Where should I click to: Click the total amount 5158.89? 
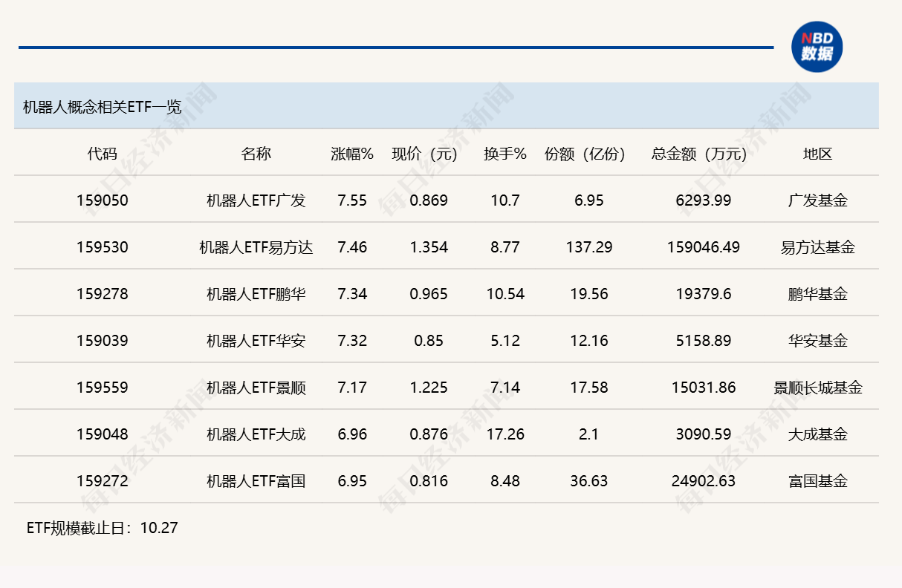click(x=704, y=341)
